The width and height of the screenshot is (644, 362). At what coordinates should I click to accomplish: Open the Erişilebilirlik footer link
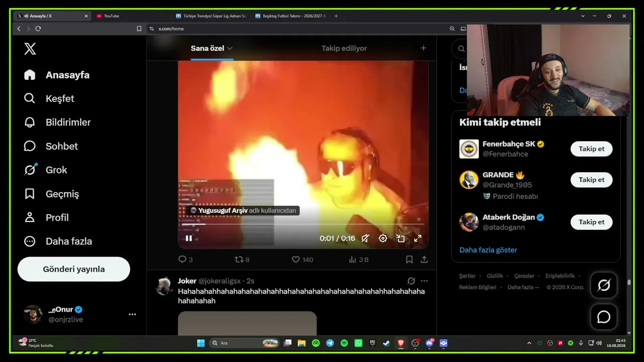click(560, 276)
